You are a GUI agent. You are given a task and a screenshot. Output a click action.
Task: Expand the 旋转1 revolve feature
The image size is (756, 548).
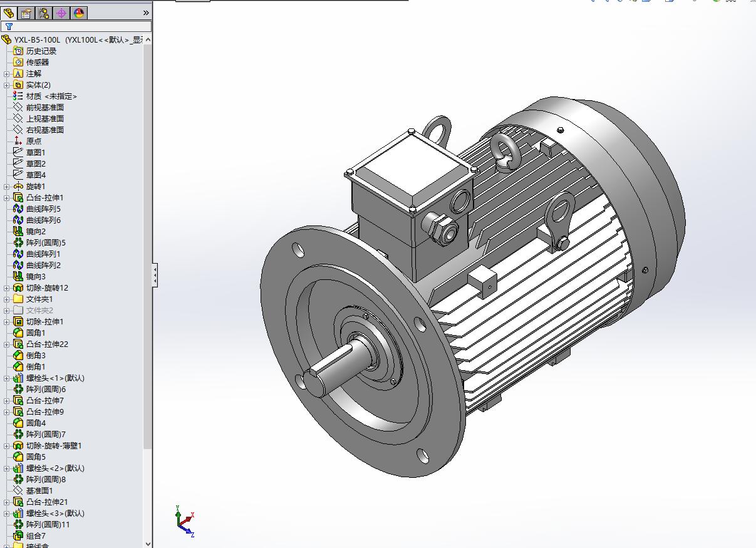(7, 186)
